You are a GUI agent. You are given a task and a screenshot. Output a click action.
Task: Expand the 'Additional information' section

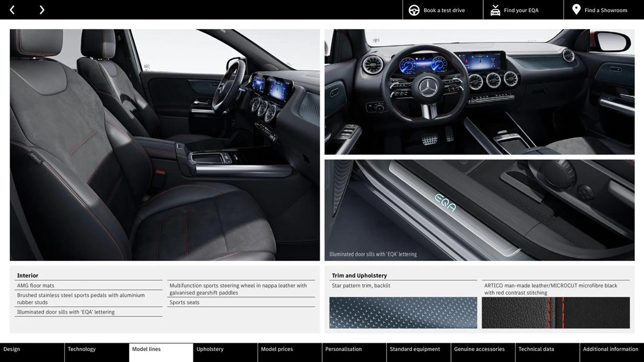pos(611,349)
